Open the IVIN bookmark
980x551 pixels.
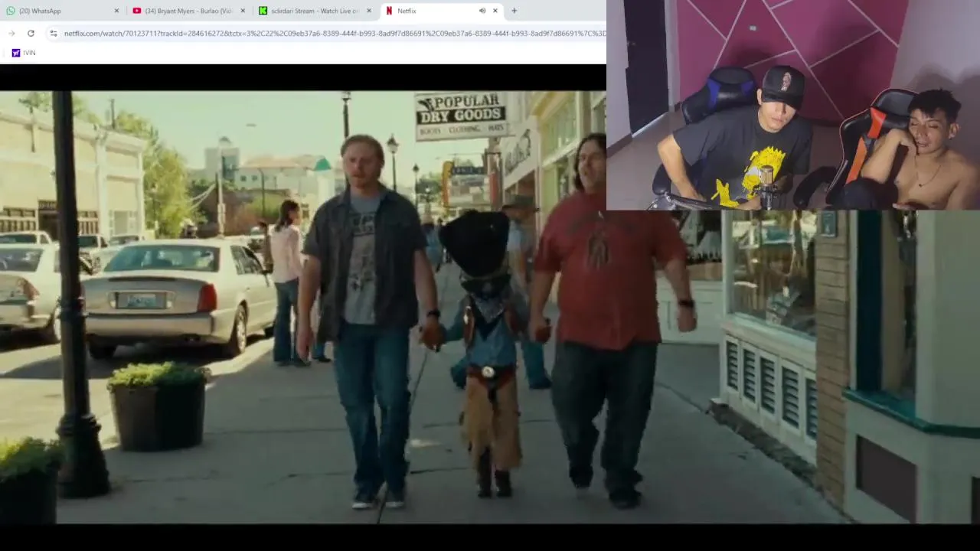[24, 53]
